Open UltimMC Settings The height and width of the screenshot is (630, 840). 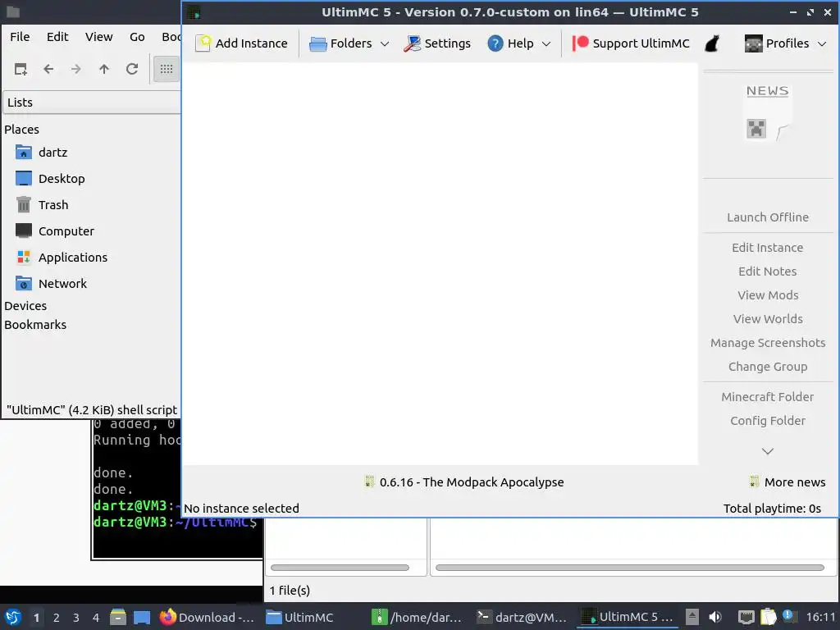437,43
